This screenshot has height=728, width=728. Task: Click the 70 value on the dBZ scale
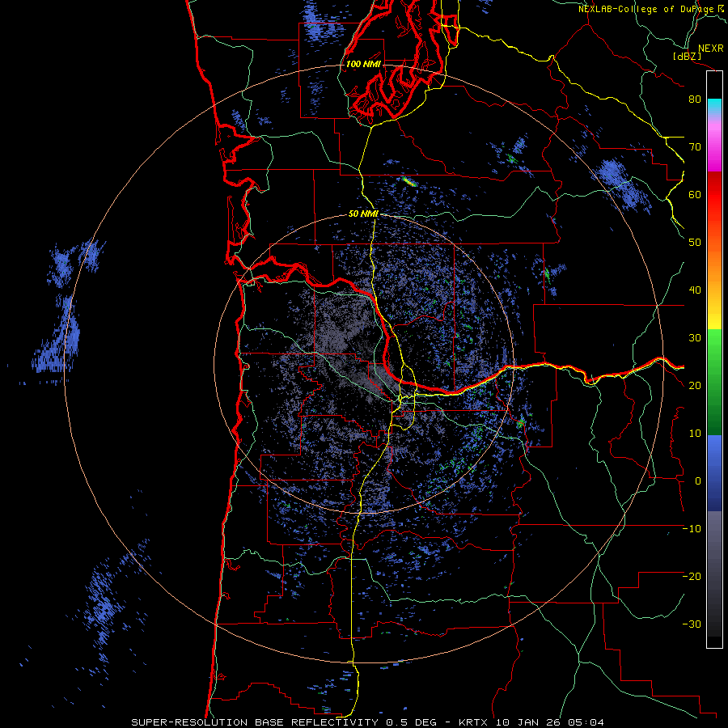pyautogui.click(x=695, y=146)
